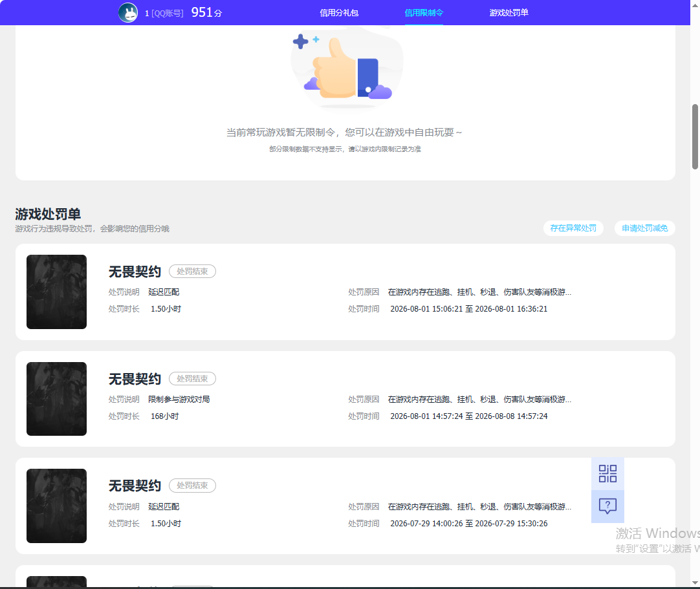The image size is (700, 589).
Task: Click the rabbit avatar icon in header
Action: pyautogui.click(x=128, y=12)
